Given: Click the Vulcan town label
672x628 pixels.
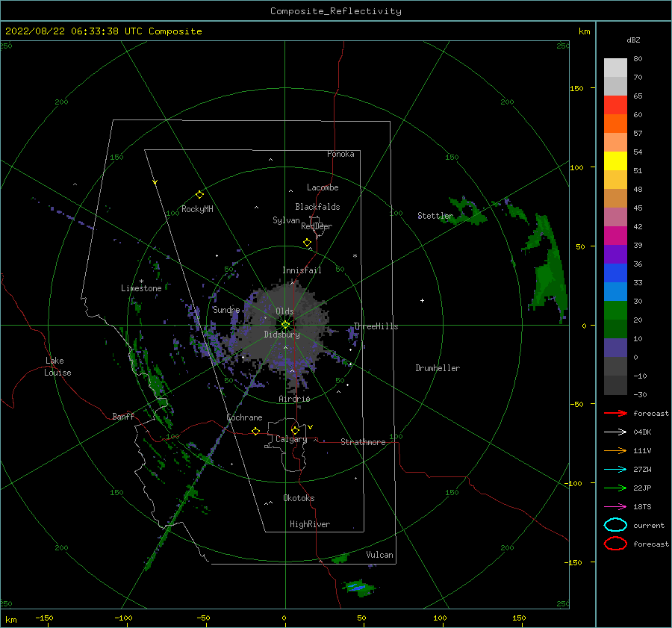Looking at the screenshot, I should point(380,555).
